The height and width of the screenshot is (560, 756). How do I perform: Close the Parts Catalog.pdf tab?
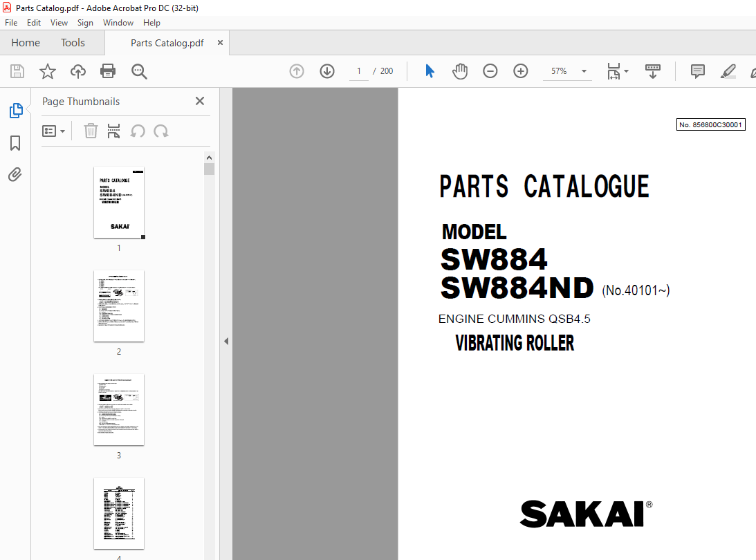pyautogui.click(x=220, y=42)
